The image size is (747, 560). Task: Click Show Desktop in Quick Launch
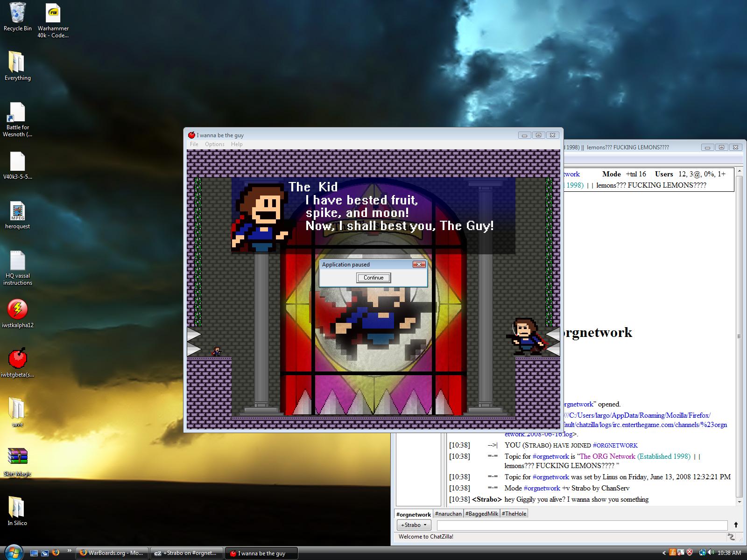tap(34, 553)
